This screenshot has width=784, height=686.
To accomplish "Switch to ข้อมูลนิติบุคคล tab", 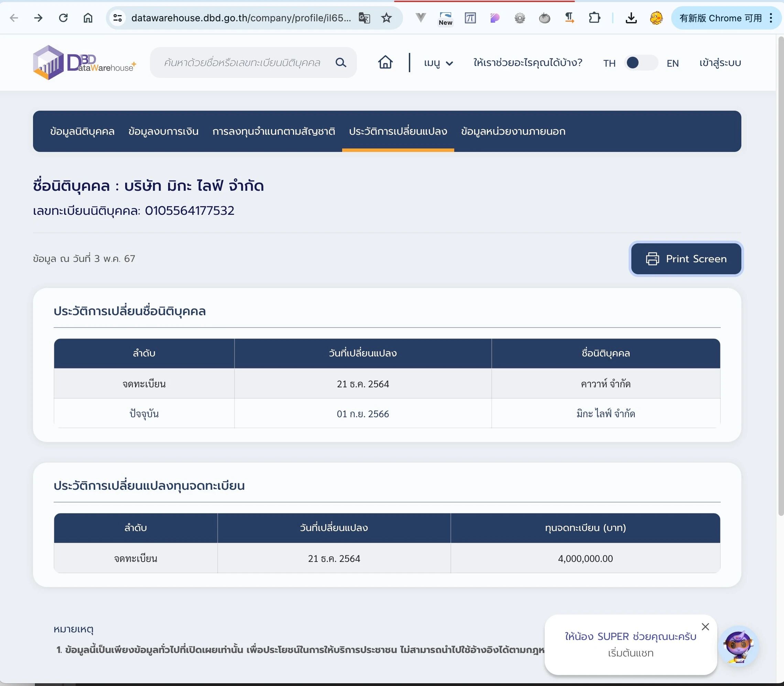I will (x=82, y=131).
